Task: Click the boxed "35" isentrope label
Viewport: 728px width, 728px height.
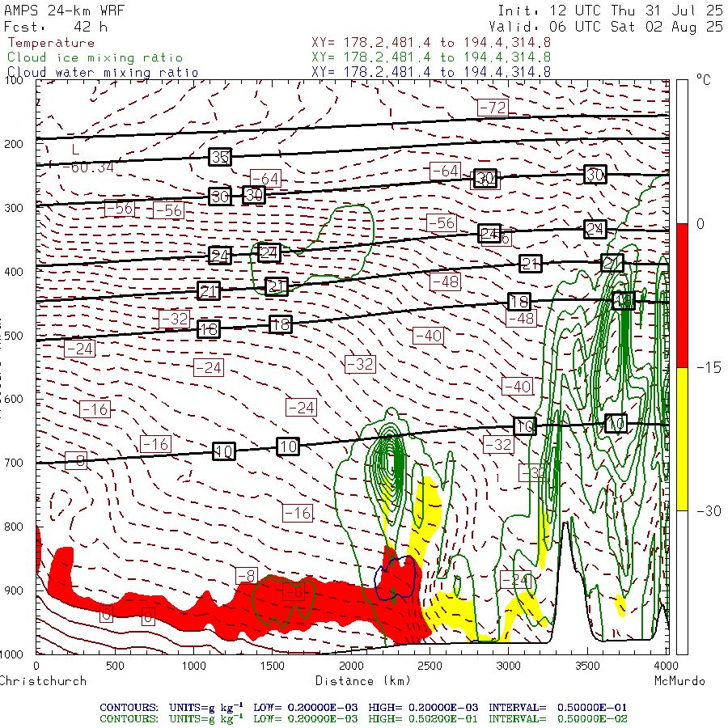Action: (220, 157)
